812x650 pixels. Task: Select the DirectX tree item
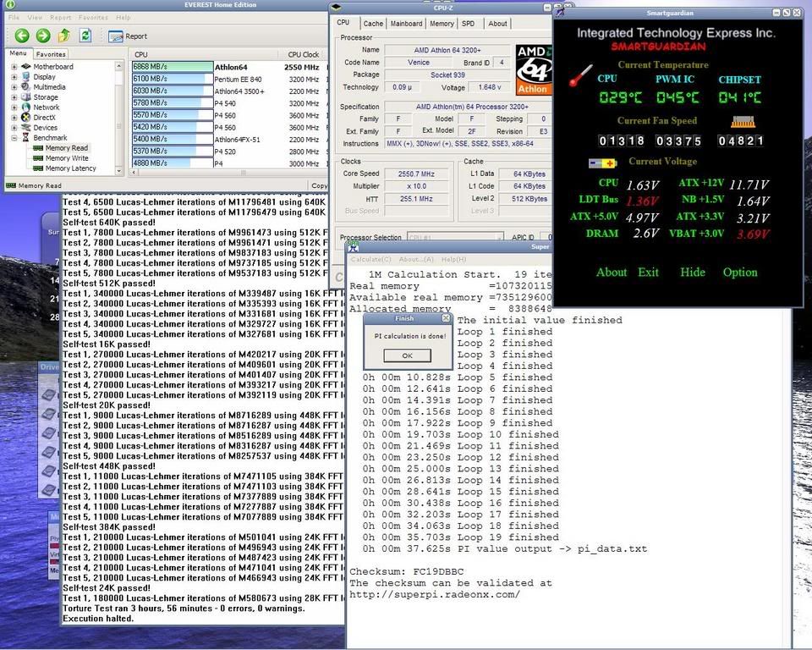(44, 117)
